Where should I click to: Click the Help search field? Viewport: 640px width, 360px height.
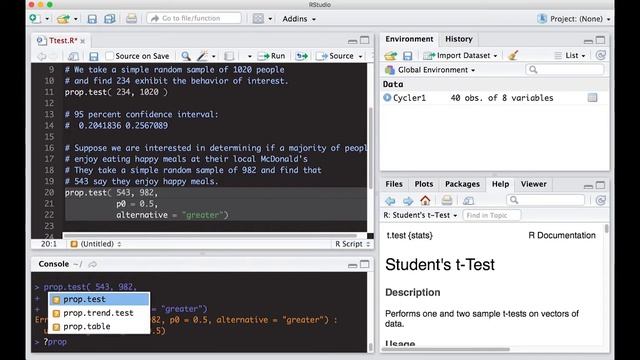point(546,200)
